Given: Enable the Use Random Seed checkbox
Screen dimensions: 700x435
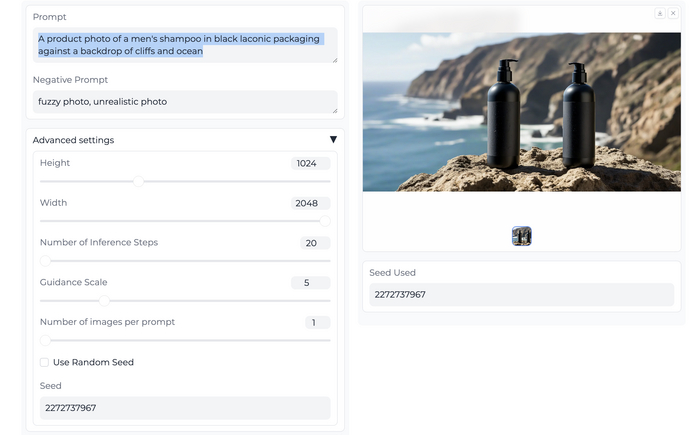Looking at the screenshot, I should [44, 362].
